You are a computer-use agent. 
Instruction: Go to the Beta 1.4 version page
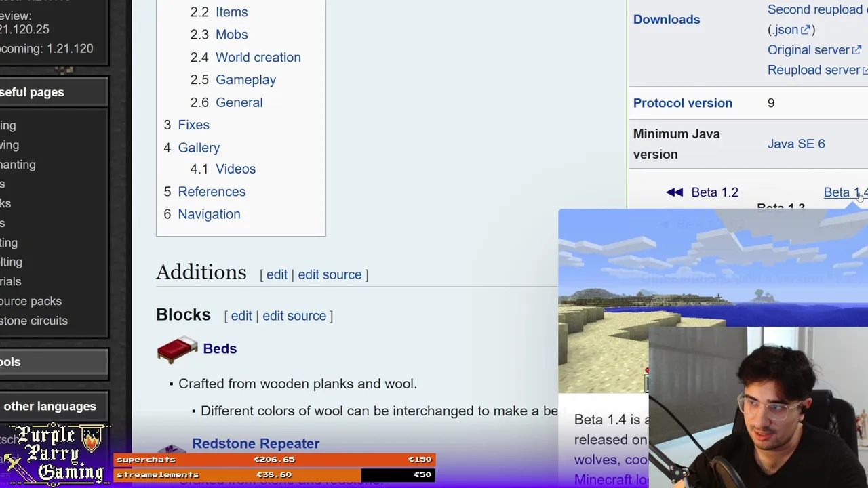(x=846, y=192)
